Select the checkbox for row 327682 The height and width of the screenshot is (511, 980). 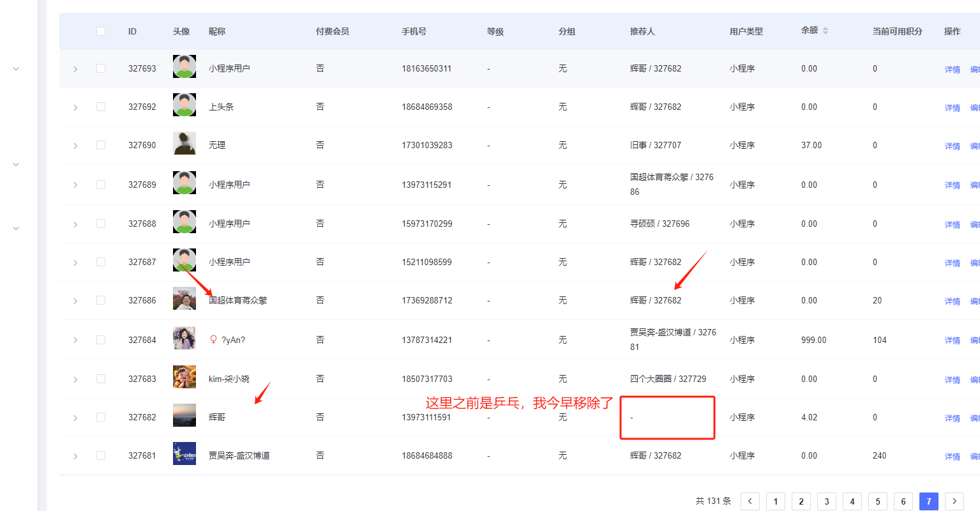coord(101,417)
